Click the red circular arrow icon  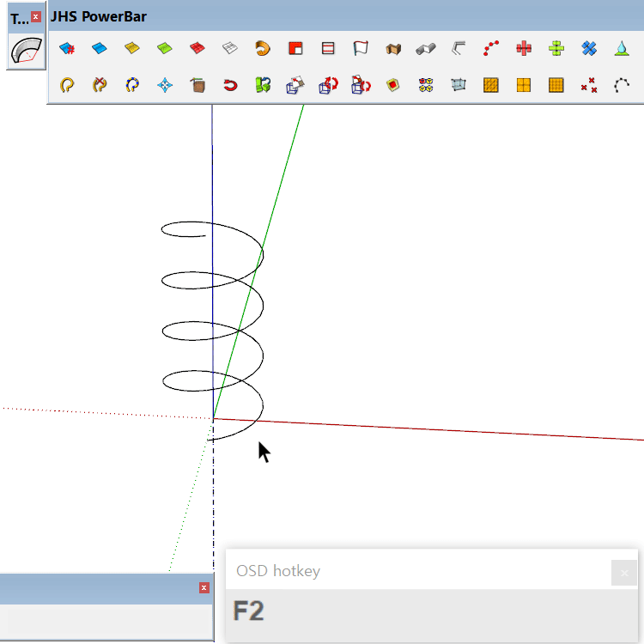click(230, 85)
